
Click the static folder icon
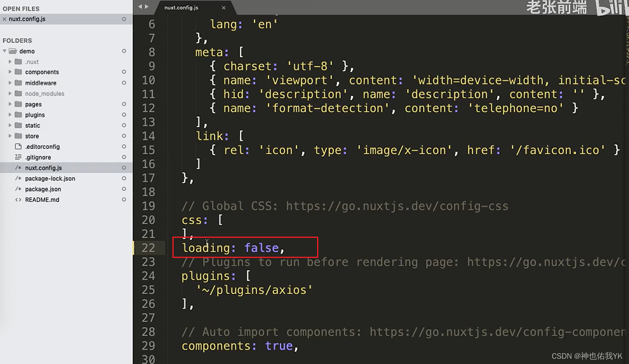(x=18, y=125)
